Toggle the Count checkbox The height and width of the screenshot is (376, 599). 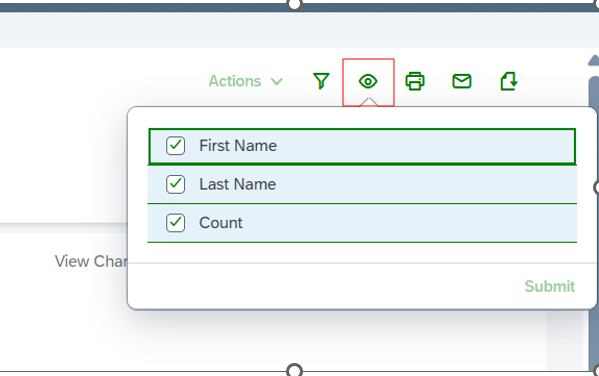pyautogui.click(x=175, y=223)
